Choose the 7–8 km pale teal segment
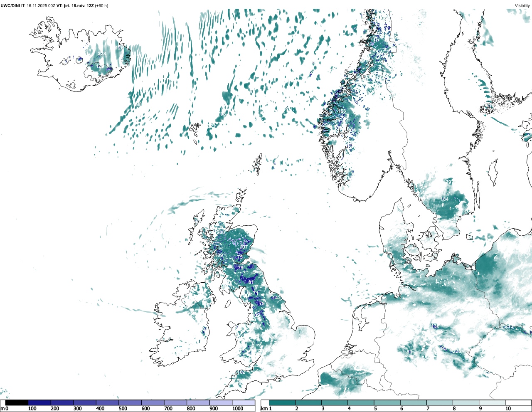The width and height of the screenshot is (532, 412). point(439,402)
